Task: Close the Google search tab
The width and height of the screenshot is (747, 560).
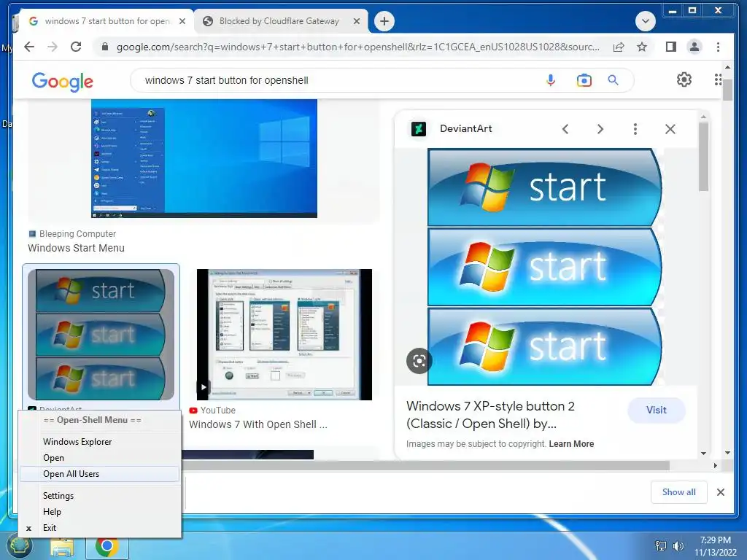Action: pyautogui.click(x=182, y=21)
